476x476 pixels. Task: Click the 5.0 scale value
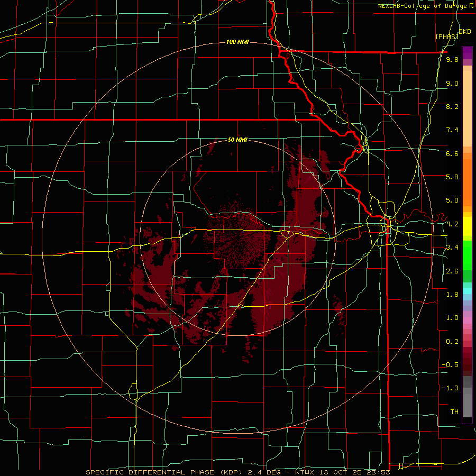(x=452, y=200)
